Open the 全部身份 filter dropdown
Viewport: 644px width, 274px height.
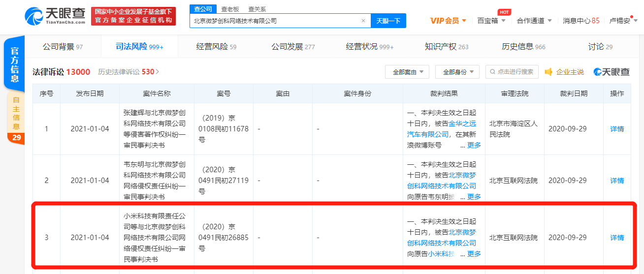457,72
